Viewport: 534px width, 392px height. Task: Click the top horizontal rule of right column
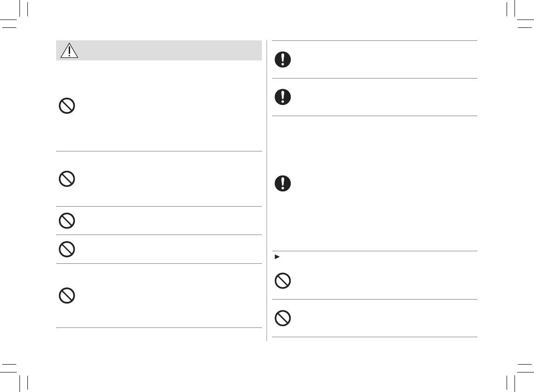pyautogui.click(x=374, y=41)
